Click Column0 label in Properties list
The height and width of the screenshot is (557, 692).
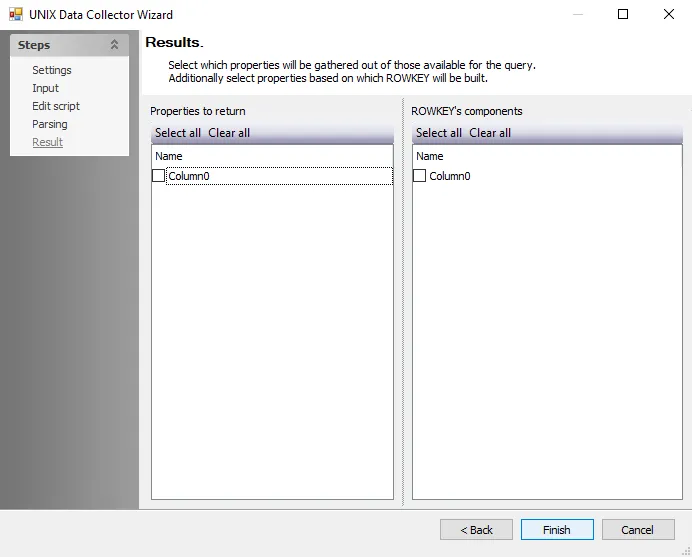coord(189,176)
